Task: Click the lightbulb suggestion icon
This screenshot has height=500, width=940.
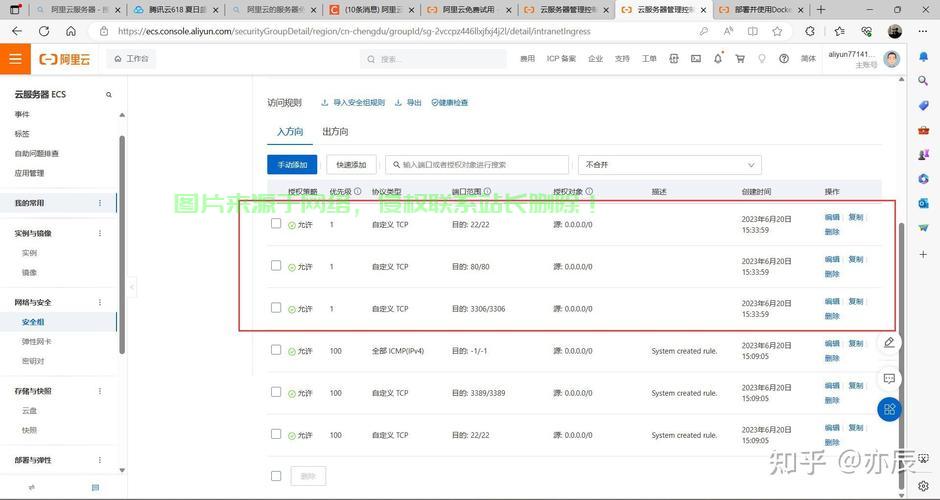Action: [x=761, y=59]
